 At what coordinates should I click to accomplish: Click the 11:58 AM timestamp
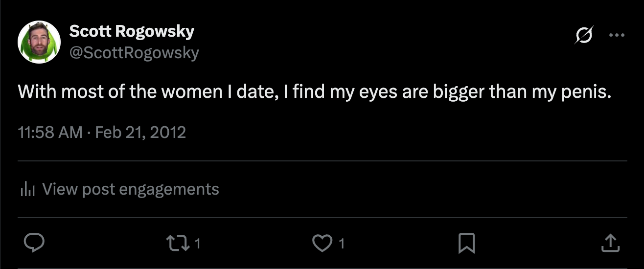(x=50, y=133)
